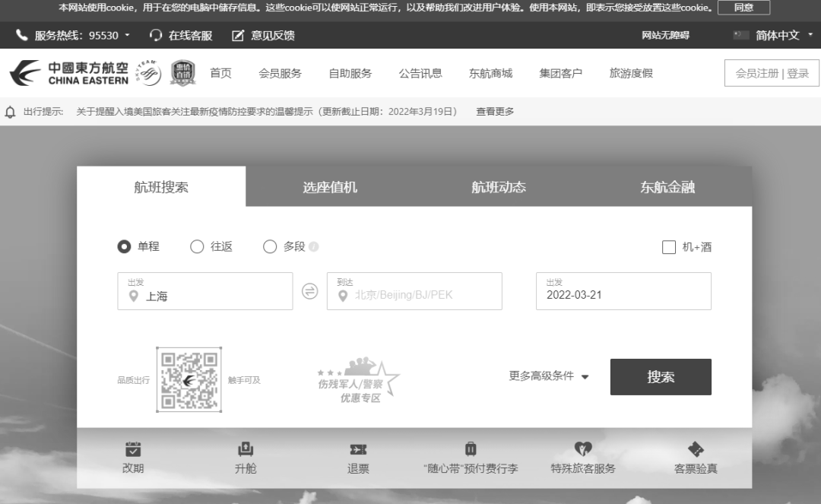Click the SkyTeam alliance logo
The width and height of the screenshot is (821, 504).
pos(148,73)
